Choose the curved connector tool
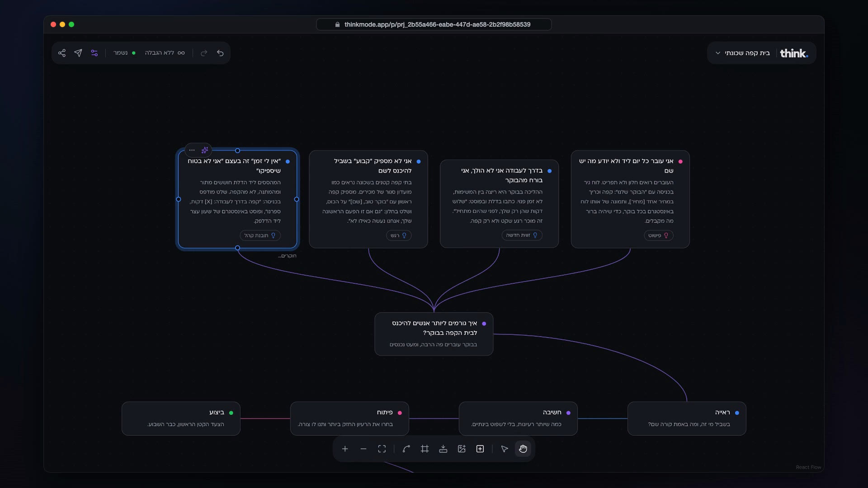This screenshot has height=488, width=868. click(x=406, y=449)
